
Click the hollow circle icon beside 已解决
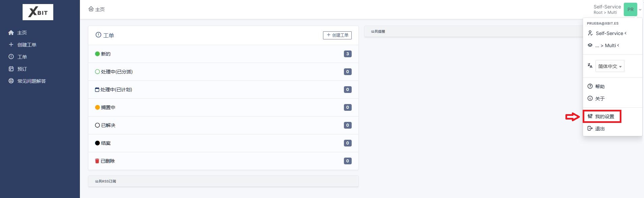[97, 125]
